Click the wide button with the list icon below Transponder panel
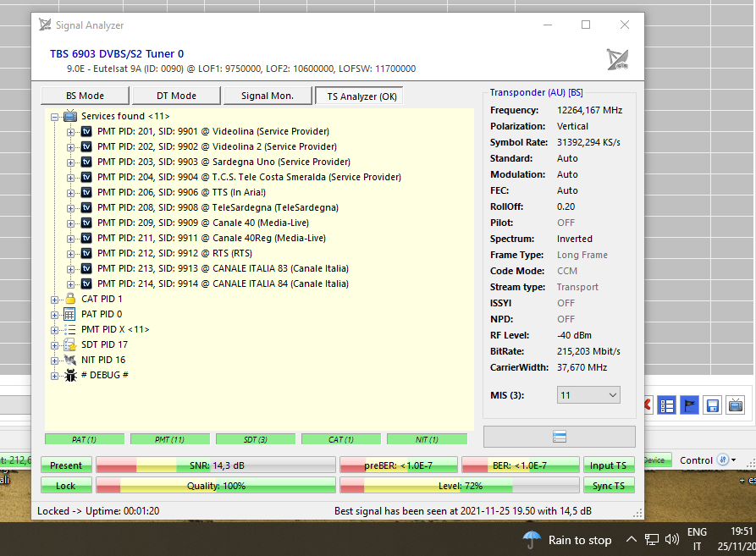756x556 pixels. 560,437
